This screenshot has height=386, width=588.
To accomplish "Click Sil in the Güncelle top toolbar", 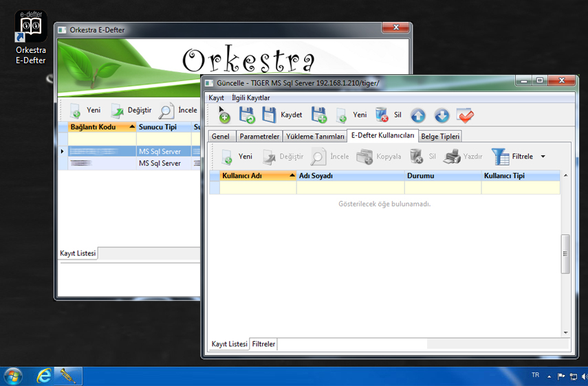I will tap(389, 115).
